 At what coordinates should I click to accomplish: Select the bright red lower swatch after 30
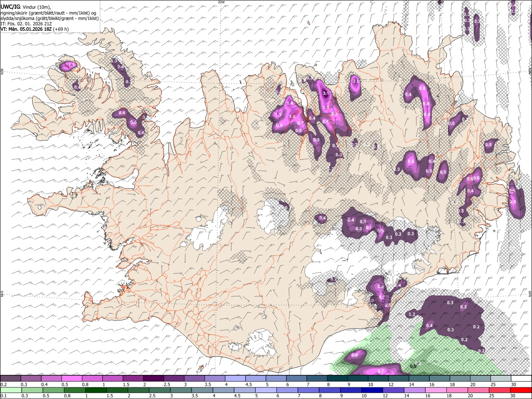click(x=521, y=390)
